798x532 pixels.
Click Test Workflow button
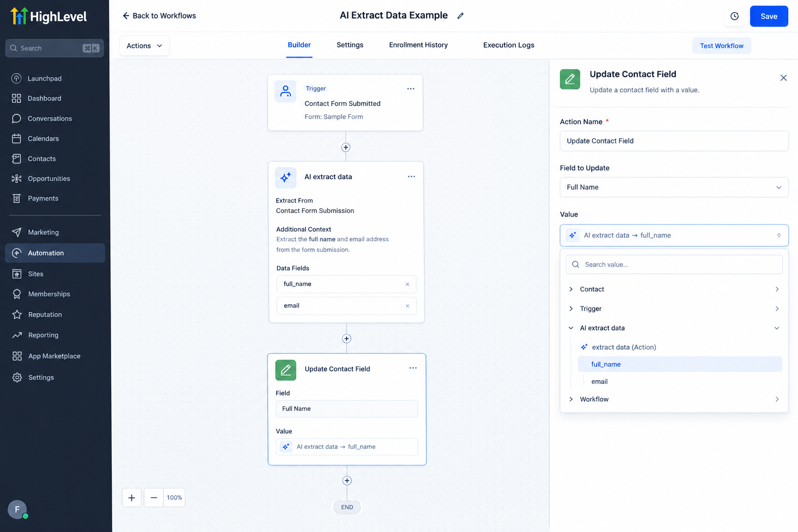[x=722, y=46]
